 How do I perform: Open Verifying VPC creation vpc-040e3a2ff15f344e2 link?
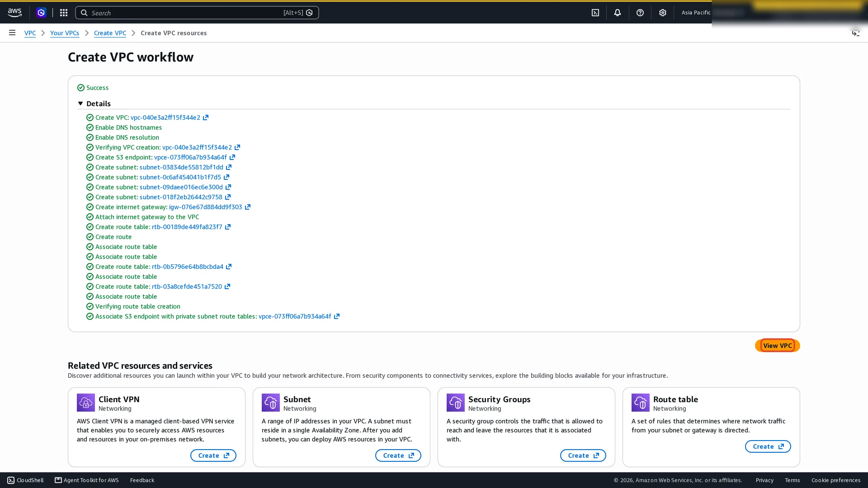(x=197, y=147)
